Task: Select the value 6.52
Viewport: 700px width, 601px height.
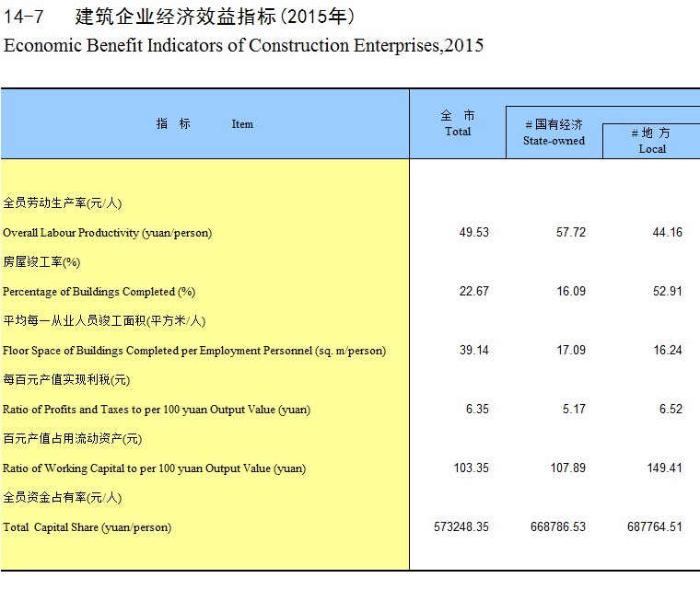Action: pyautogui.click(x=671, y=410)
